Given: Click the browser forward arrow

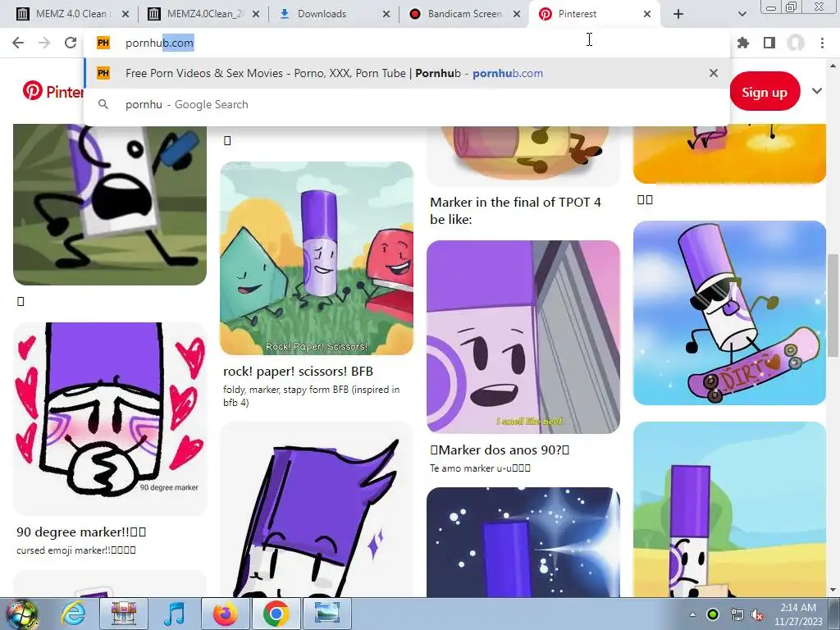Looking at the screenshot, I should coord(44,43).
